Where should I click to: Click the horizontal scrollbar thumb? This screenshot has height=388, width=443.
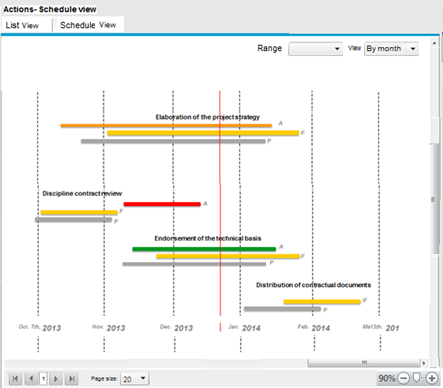click(363, 363)
